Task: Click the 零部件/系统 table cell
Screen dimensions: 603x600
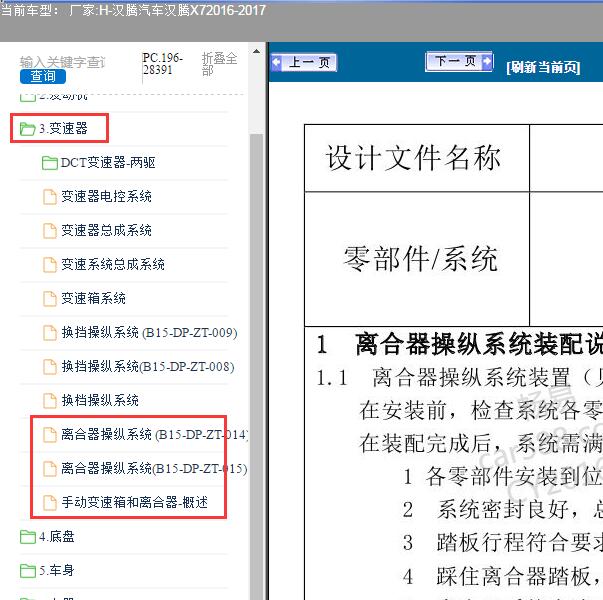Action: click(417, 259)
